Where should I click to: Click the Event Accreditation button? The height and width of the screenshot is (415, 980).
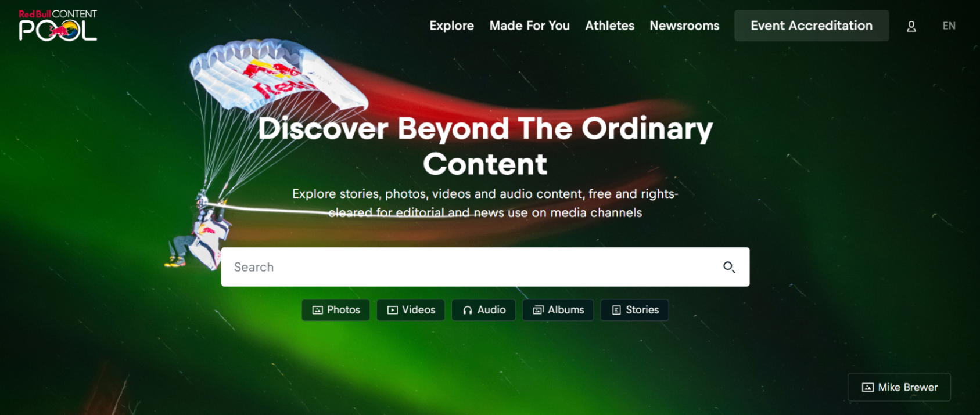(812, 26)
